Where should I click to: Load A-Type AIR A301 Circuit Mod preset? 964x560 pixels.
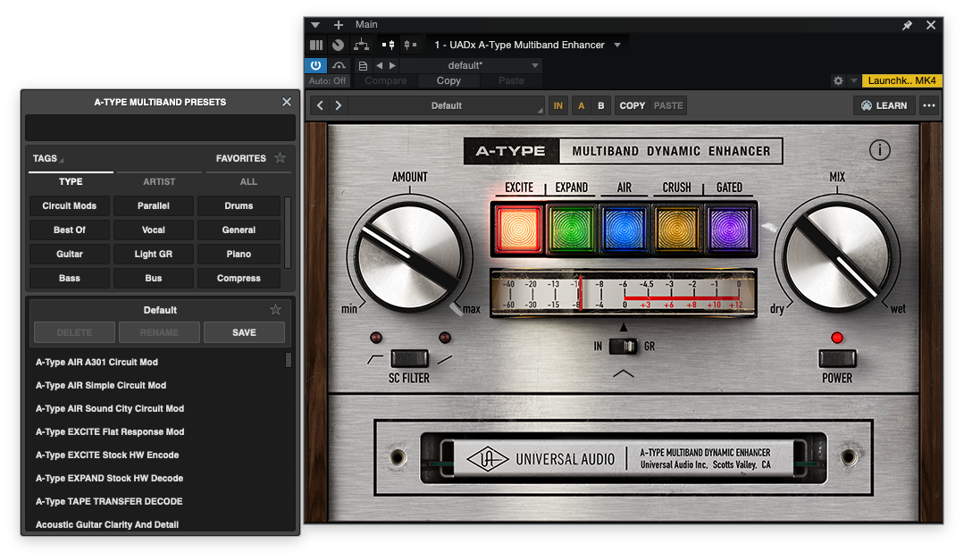96,362
